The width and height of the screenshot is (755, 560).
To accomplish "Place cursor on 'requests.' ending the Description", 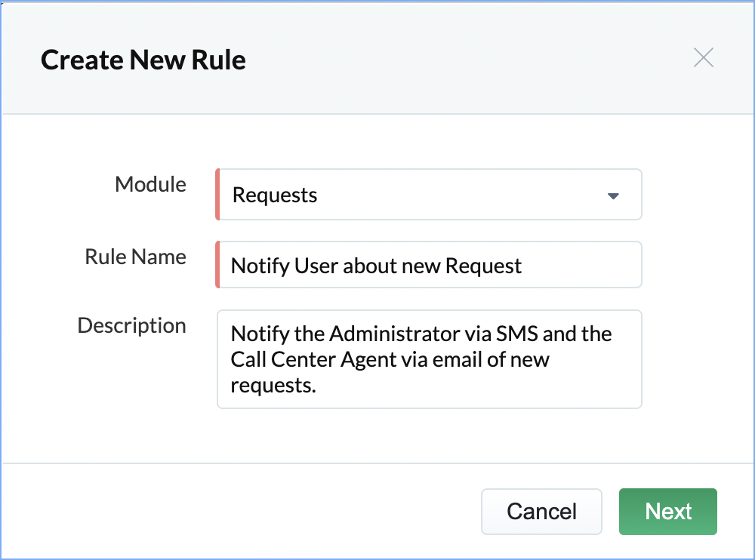I will click(270, 386).
